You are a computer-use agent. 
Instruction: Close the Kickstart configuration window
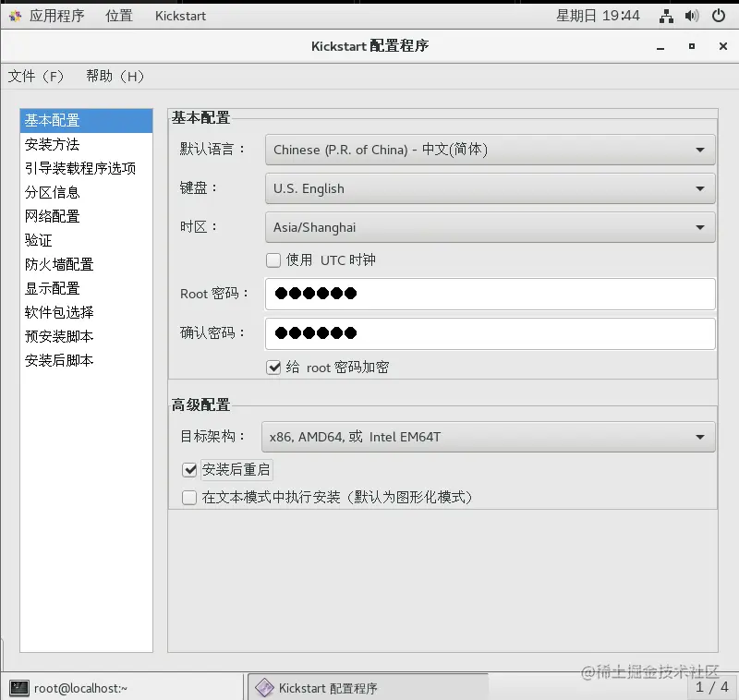point(723,46)
